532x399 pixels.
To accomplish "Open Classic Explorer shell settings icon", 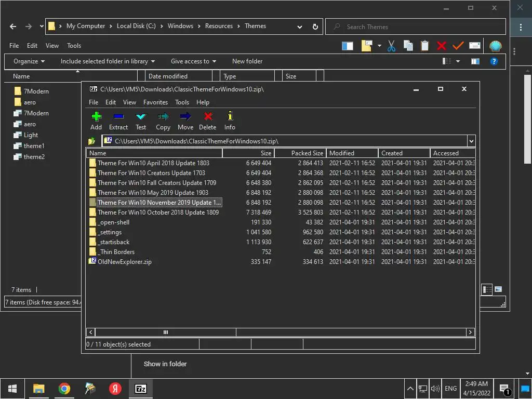I will pos(495,46).
